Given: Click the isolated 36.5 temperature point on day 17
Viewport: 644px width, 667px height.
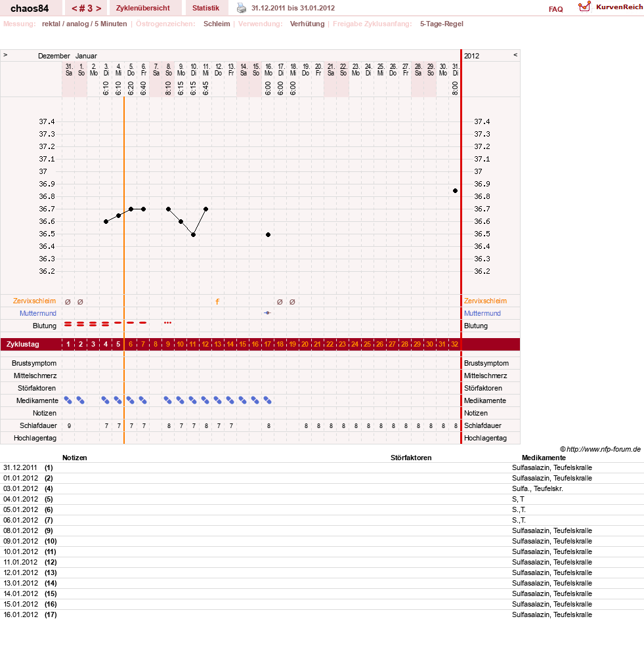Looking at the screenshot, I should [268, 234].
